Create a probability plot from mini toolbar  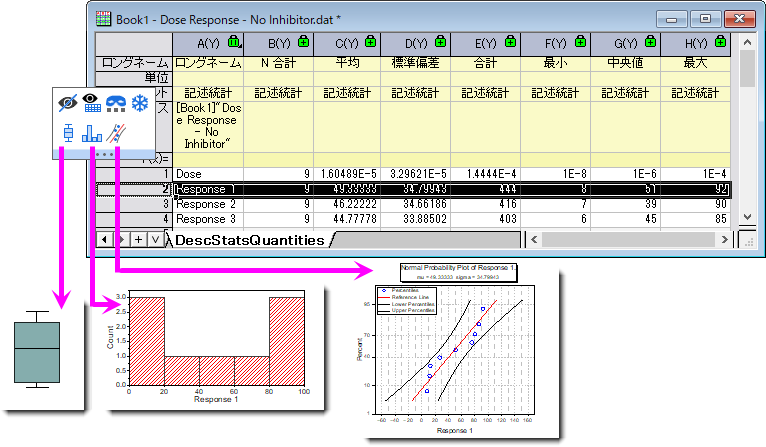click(116, 133)
